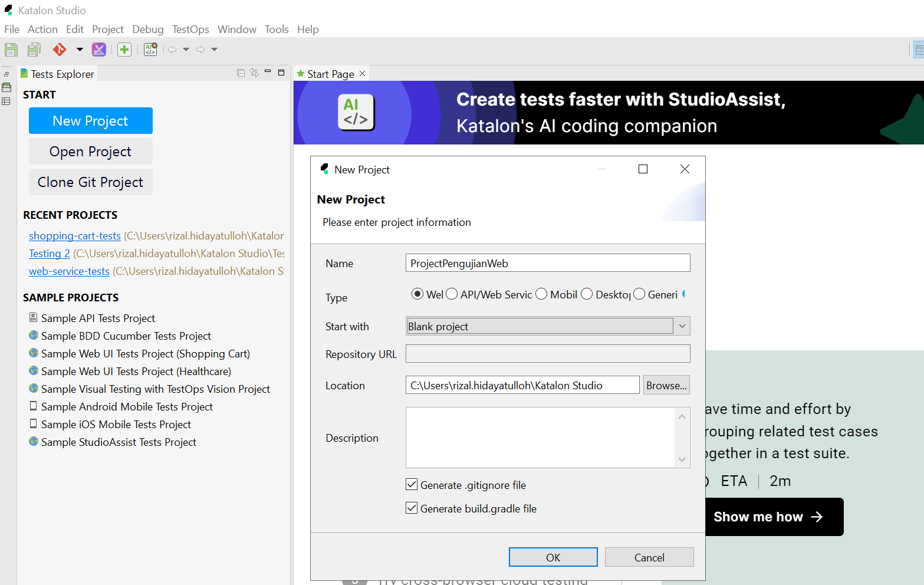The width and height of the screenshot is (924, 585).
Task: Open the Git icon's dropdown arrow
Action: [x=80, y=50]
